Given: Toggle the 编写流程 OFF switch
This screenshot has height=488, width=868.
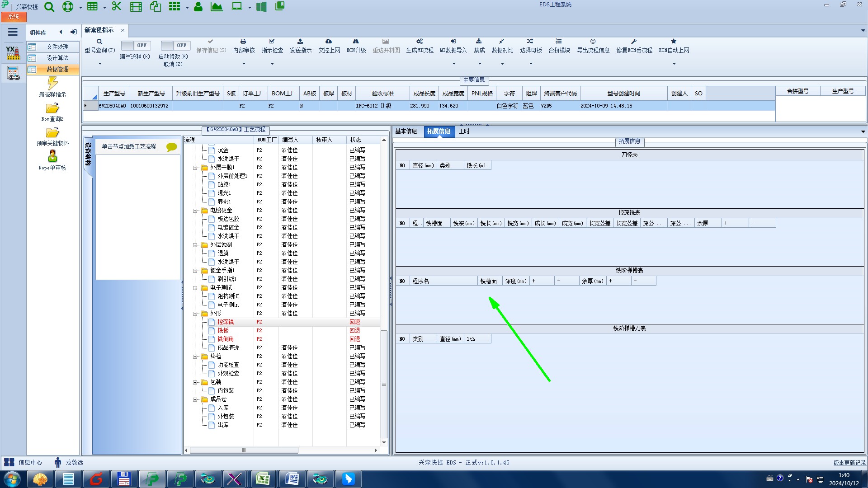Looking at the screenshot, I should pyautogui.click(x=135, y=45).
